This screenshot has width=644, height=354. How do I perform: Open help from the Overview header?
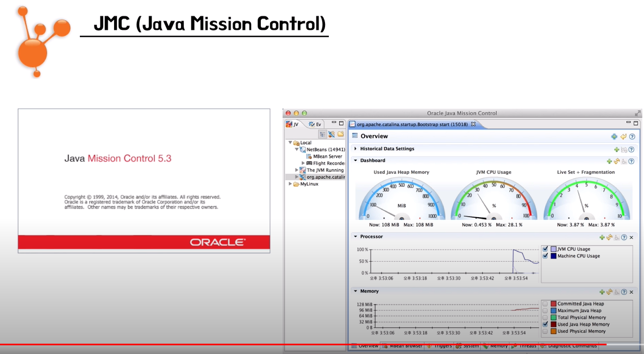(632, 137)
